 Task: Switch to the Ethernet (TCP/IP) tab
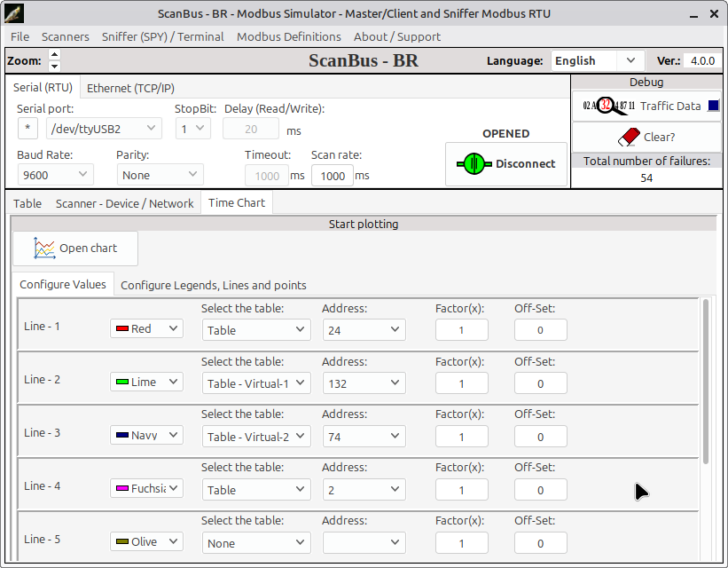coord(130,88)
